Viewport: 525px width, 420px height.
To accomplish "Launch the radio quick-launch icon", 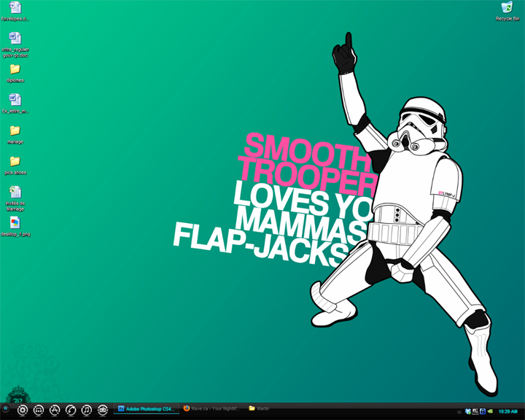I will (103, 410).
